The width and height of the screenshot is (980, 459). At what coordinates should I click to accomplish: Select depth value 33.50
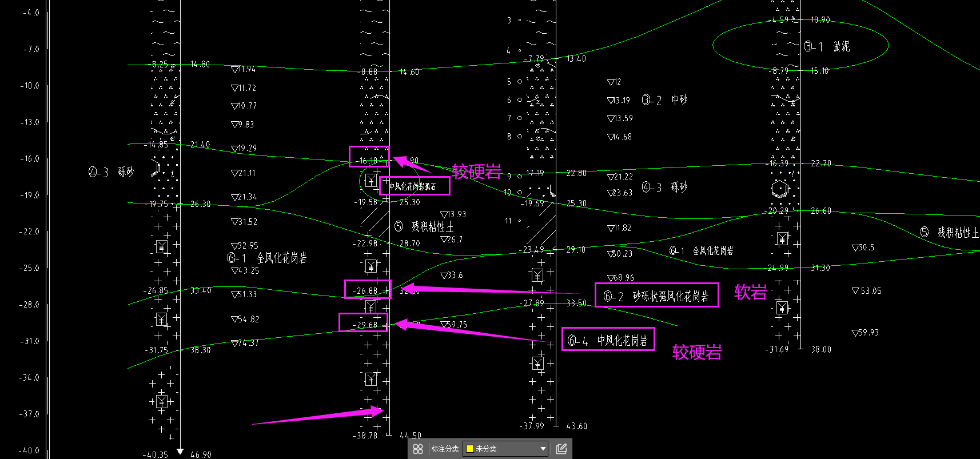point(576,304)
